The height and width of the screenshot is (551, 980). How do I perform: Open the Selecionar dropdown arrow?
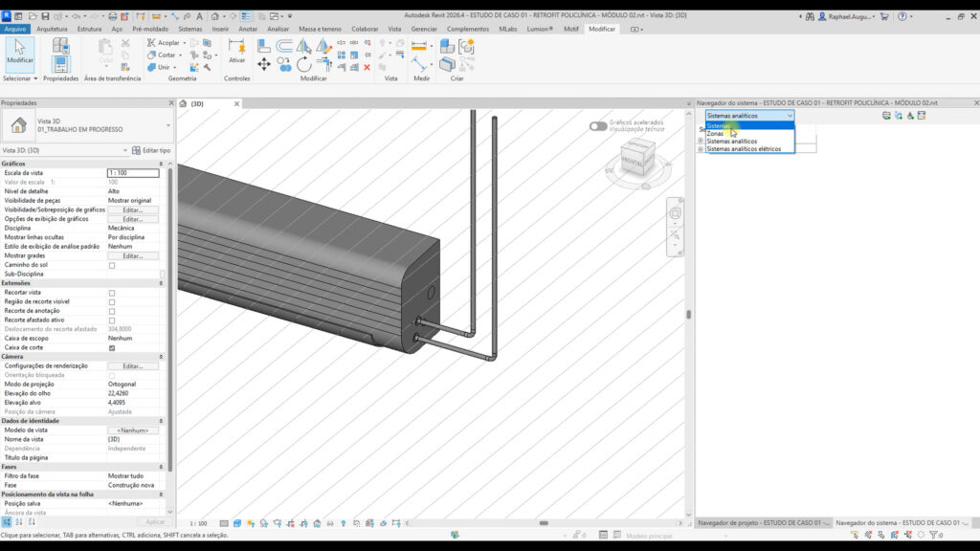coord(35,78)
